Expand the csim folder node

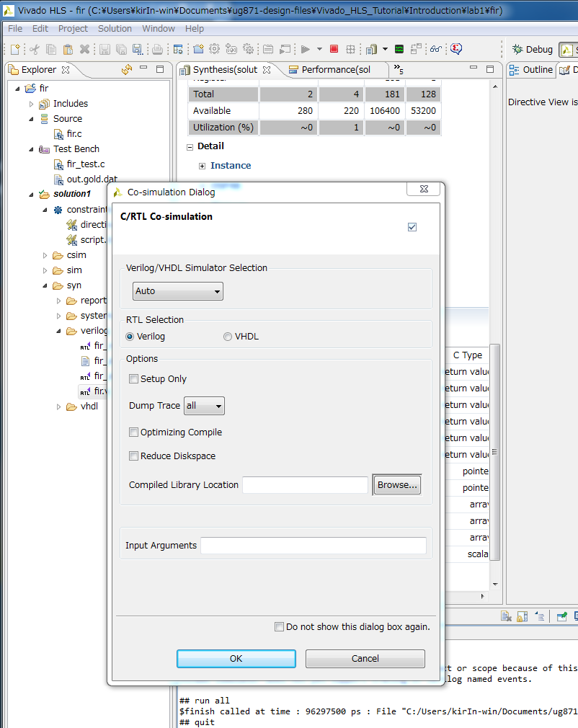click(45, 255)
